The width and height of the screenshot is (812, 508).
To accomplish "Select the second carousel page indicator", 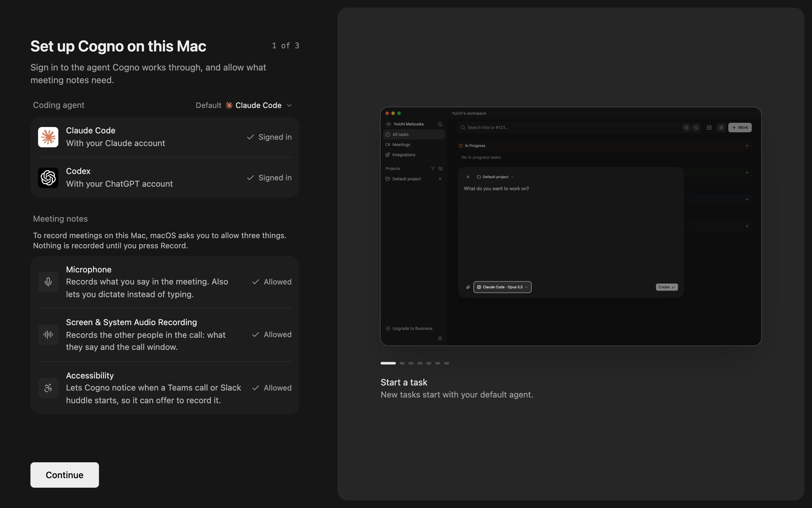I will [402, 363].
